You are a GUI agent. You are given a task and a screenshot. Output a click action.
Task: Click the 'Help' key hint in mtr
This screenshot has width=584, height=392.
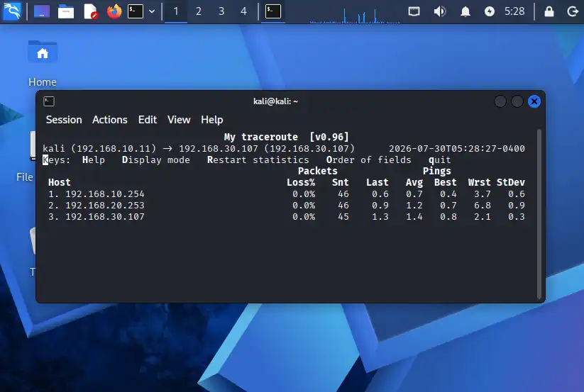(x=94, y=160)
